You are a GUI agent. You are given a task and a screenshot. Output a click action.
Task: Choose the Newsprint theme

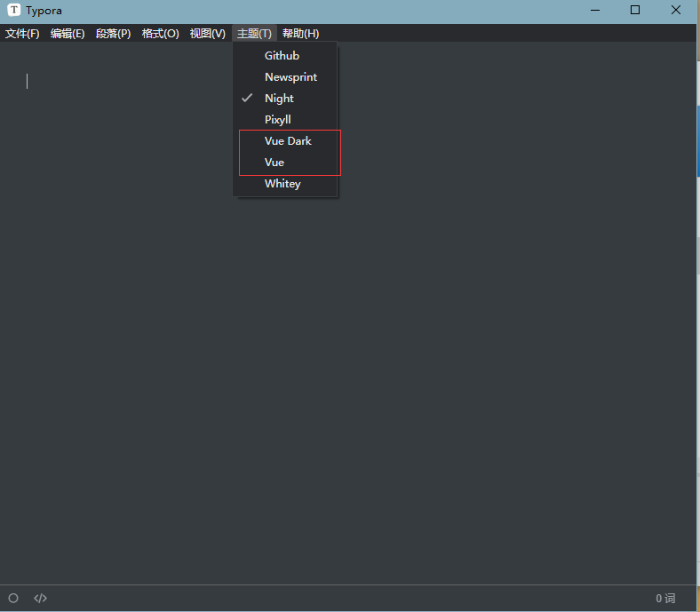(x=285, y=77)
